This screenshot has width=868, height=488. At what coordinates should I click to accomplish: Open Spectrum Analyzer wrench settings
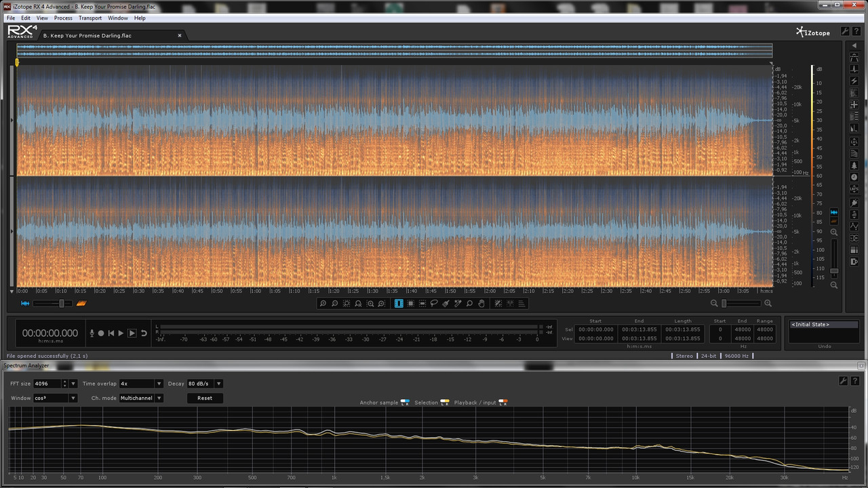click(845, 382)
